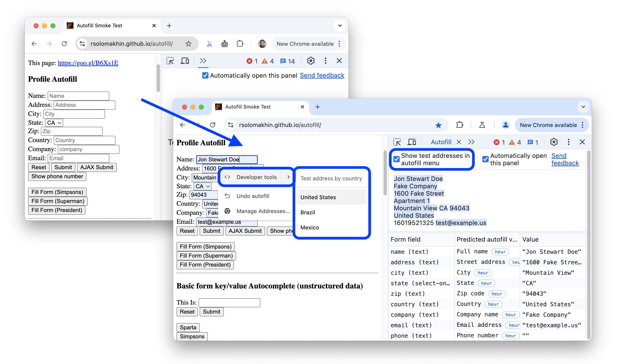Click Undo autofill context menu item
Image resolution: width=618 pixels, height=364 pixels.
click(253, 196)
